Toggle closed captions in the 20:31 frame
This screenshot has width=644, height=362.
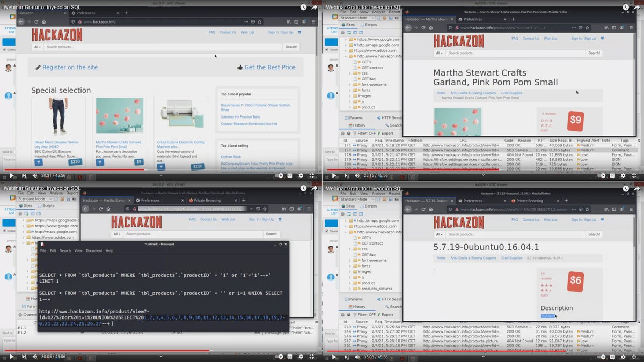point(290,175)
